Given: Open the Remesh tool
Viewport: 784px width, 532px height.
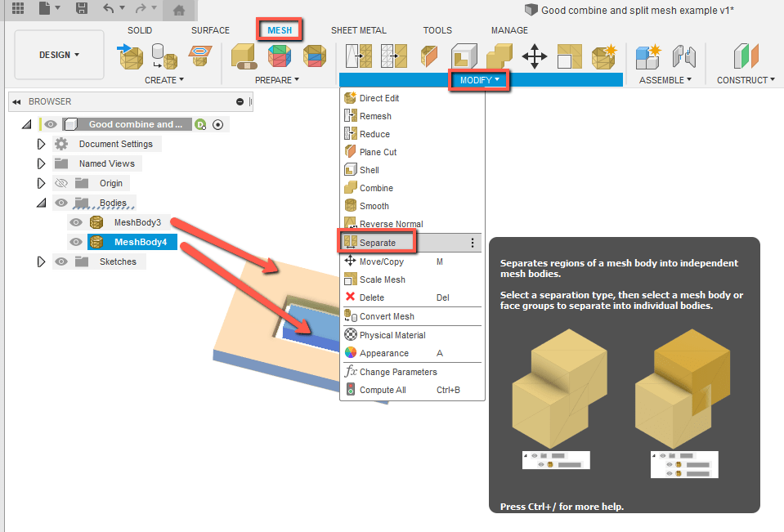Looking at the screenshot, I should pos(376,115).
